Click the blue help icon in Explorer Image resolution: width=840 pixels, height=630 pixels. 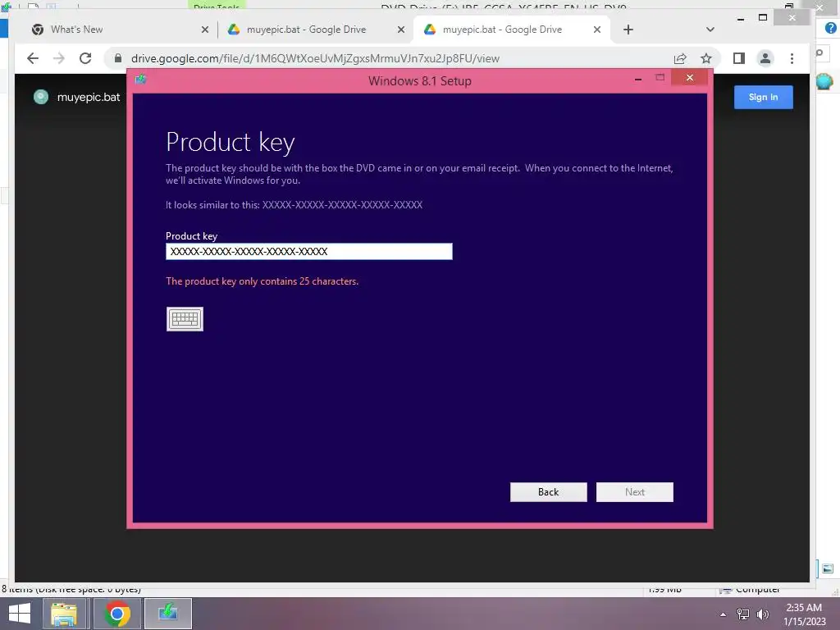coord(830,28)
